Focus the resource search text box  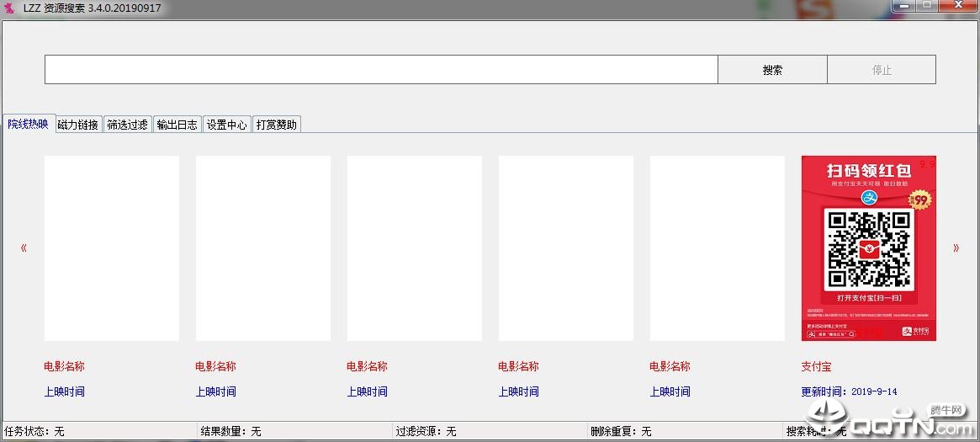[x=380, y=69]
